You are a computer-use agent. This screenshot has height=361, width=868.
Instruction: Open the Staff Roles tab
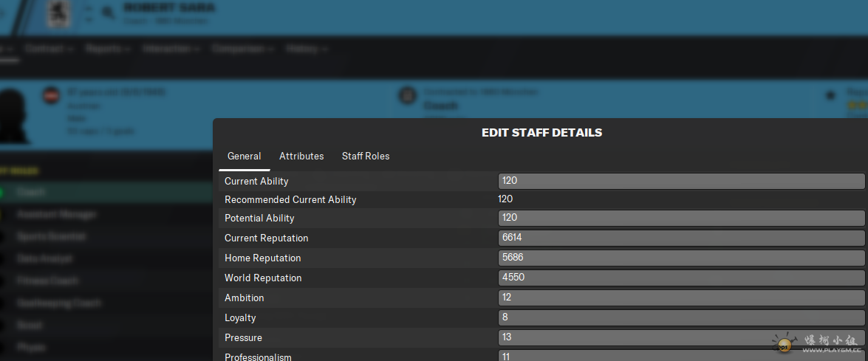pos(365,157)
